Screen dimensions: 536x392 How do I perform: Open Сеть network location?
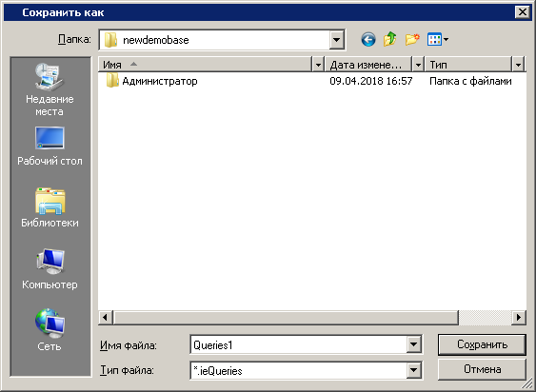[x=50, y=330]
